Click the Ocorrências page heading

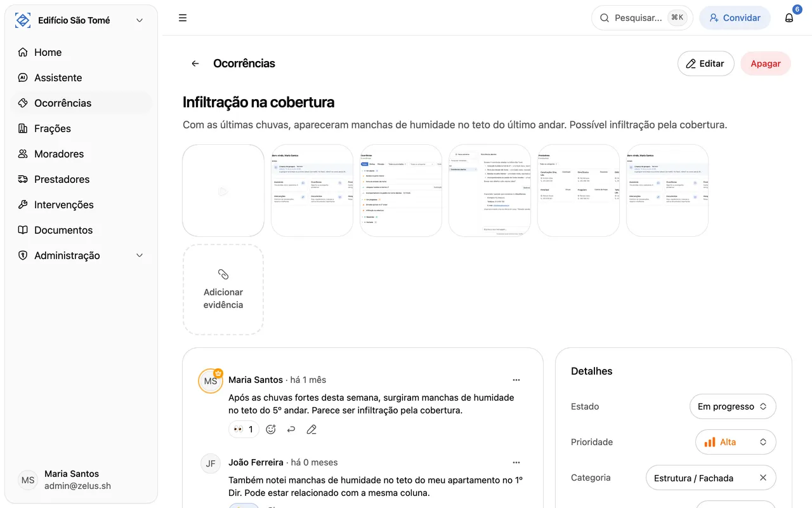(x=244, y=63)
